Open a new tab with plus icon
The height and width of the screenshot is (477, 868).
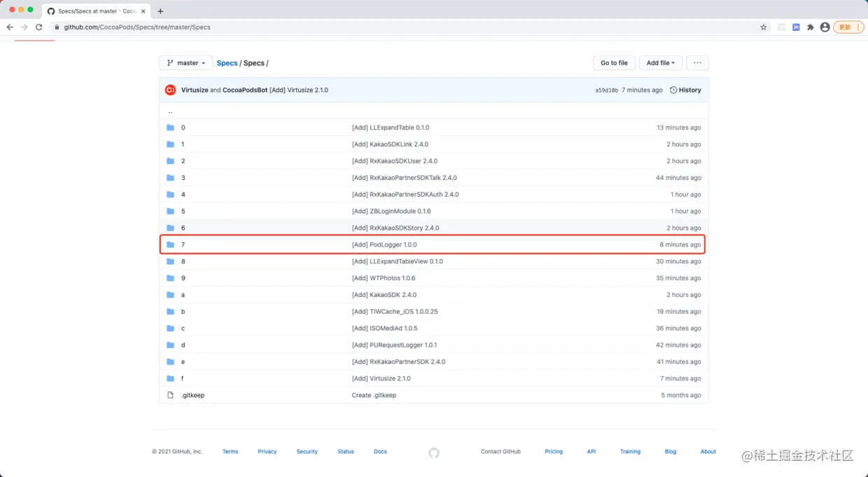tap(160, 11)
